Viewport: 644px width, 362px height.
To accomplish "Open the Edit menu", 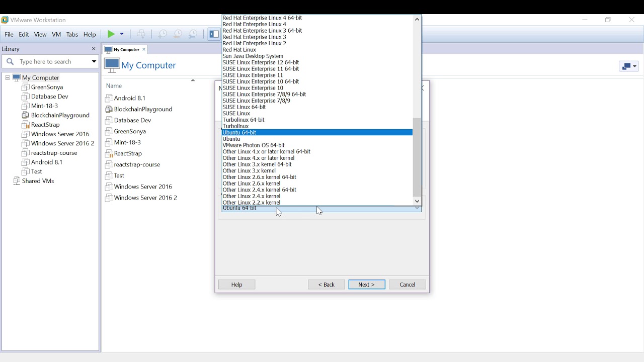I will point(24,35).
